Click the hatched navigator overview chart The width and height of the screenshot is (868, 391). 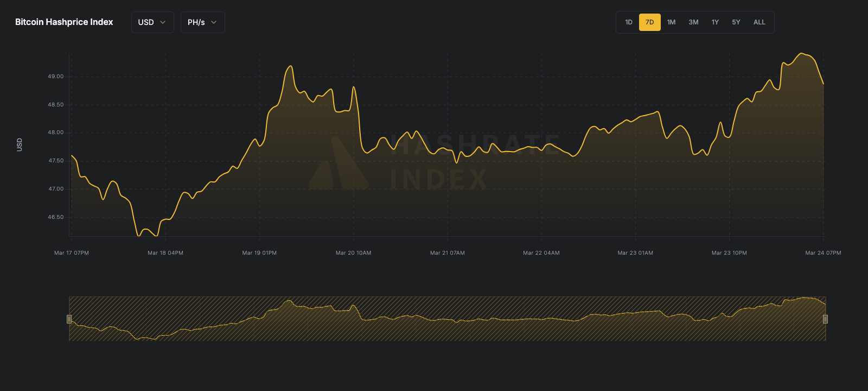click(448, 319)
